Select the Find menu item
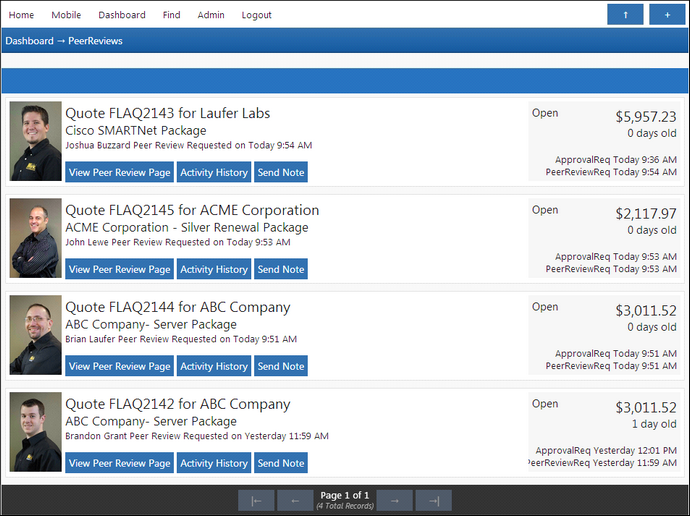 (x=171, y=15)
